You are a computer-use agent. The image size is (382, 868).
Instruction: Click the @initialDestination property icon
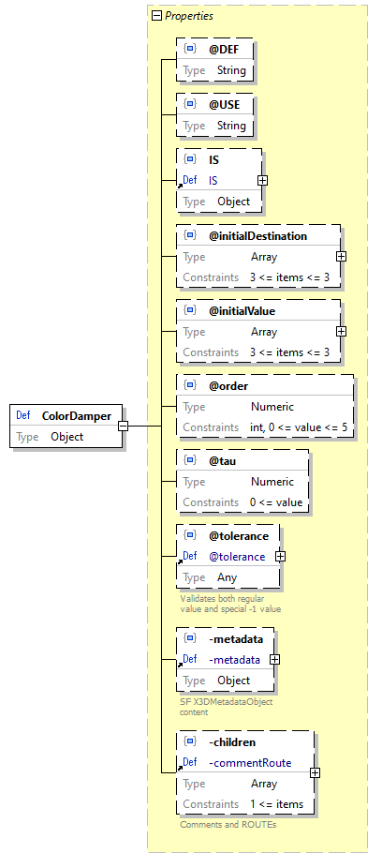(x=190, y=235)
